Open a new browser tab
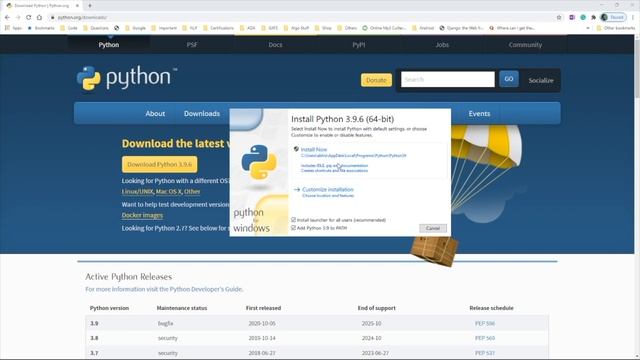The width and height of the screenshot is (640, 360). point(90,6)
